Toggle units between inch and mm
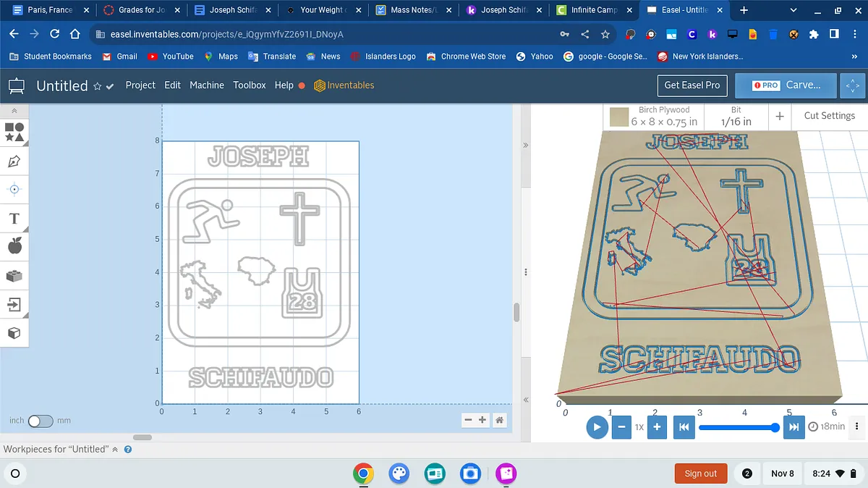868x488 pixels. point(40,421)
